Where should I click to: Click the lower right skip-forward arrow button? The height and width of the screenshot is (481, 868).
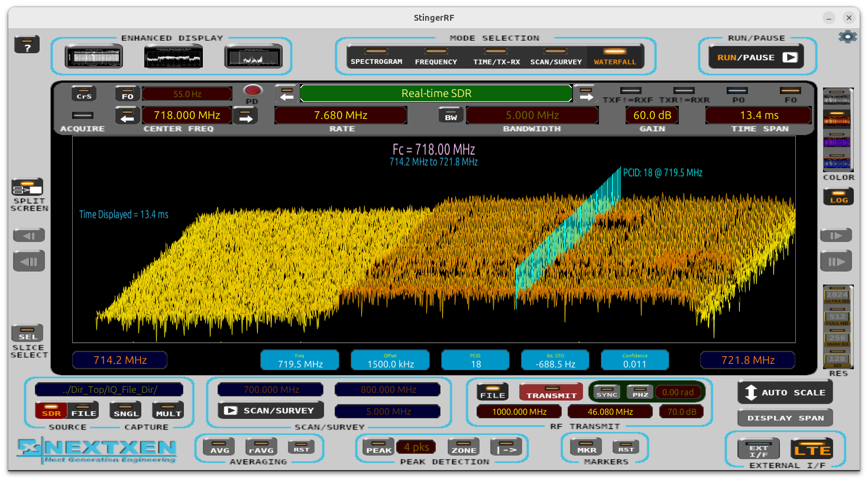coord(836,261)
